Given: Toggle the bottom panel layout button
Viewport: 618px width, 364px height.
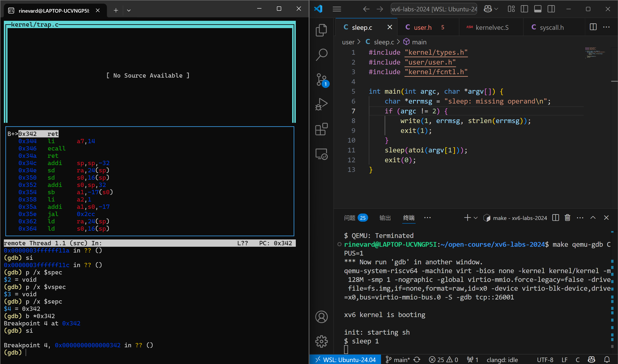Looking at the screenshot, I should (x=538, y=9).
